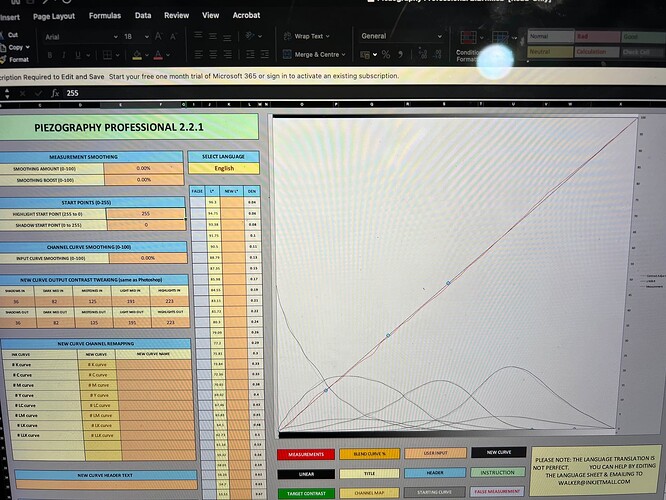Expand the underline style arrow
The width and height of the screenshot is (666, 500).
pos(88,55)
